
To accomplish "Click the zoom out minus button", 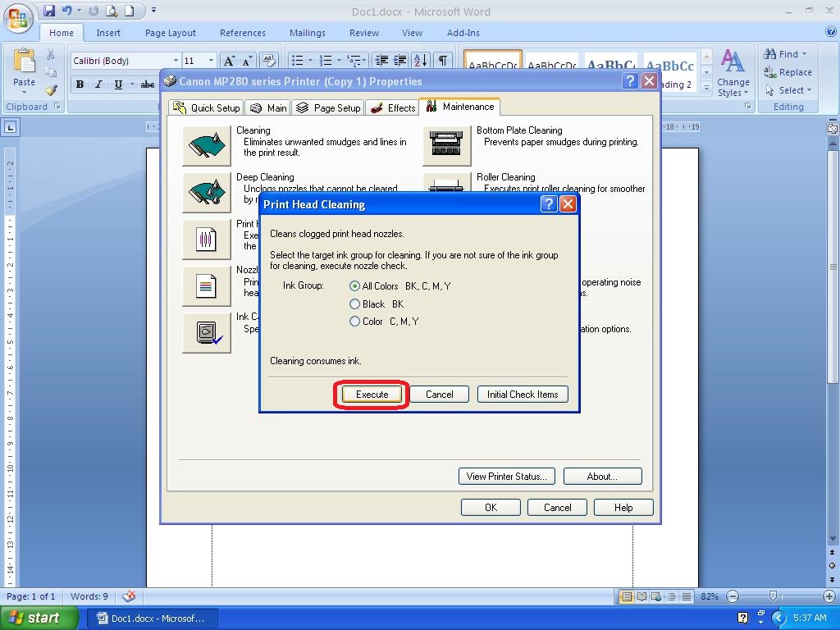I will tap(733, 596).
